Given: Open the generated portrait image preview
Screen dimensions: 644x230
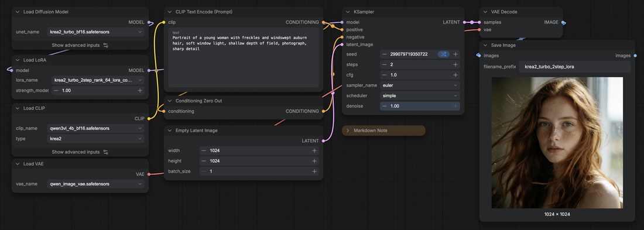Looking at the screenshot, I should click(557, 143).
